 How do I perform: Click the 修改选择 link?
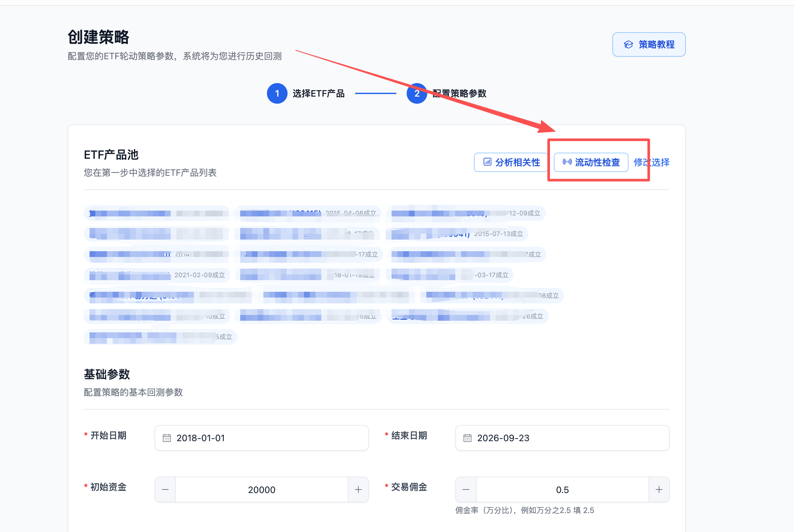pos(651,162)
